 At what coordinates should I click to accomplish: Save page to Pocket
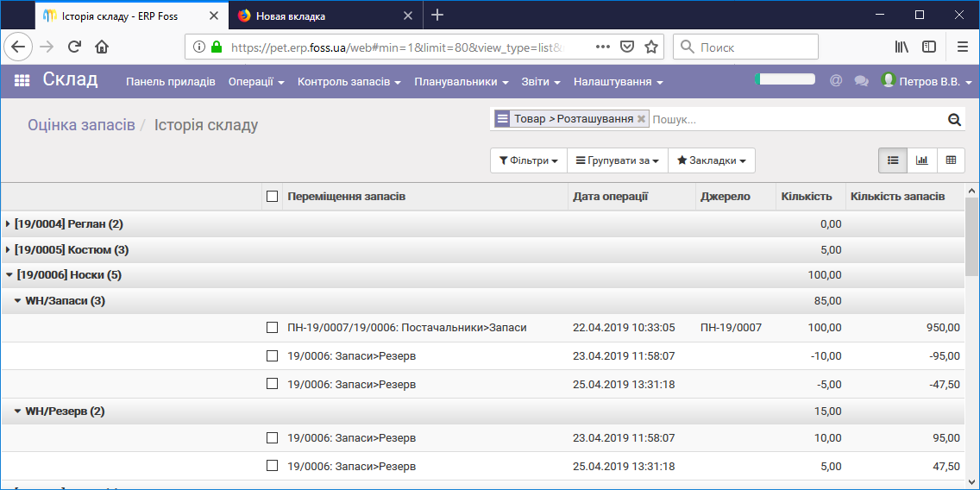point(627,47)
